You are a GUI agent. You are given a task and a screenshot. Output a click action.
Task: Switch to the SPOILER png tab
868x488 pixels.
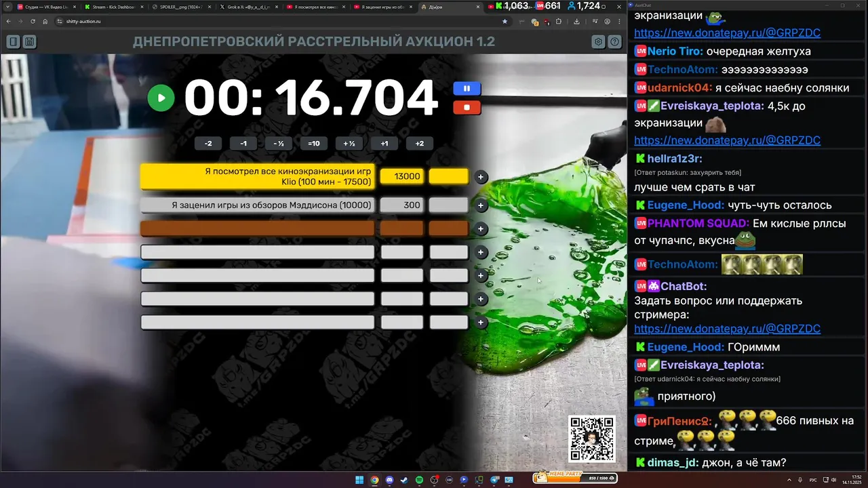tap(181, 6)
